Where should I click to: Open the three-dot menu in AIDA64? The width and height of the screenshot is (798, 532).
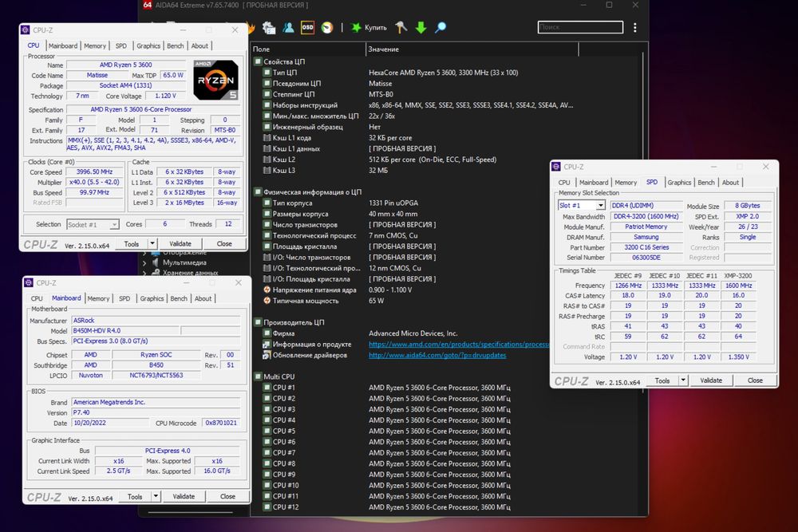634,27
